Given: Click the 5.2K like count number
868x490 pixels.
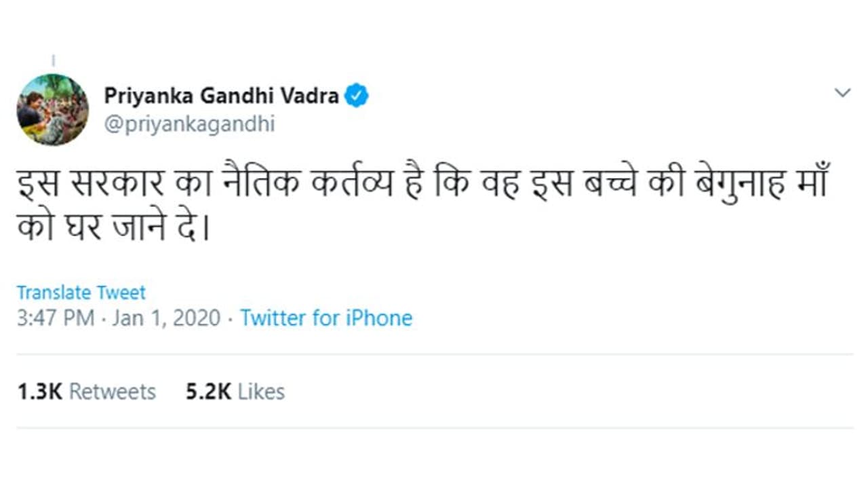Looking at the screenshot, I should (x=208, y=392).
